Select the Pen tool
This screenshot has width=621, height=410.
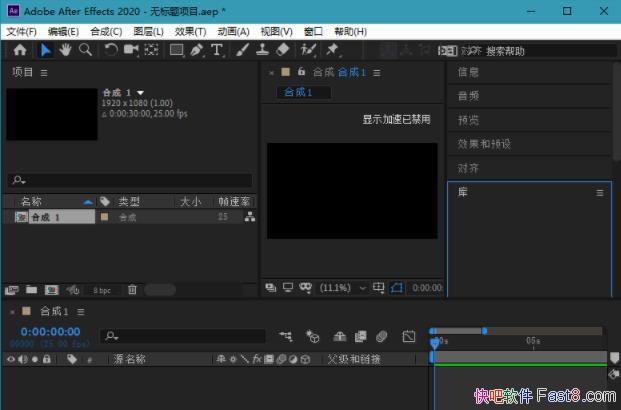(x=197, y=50)
